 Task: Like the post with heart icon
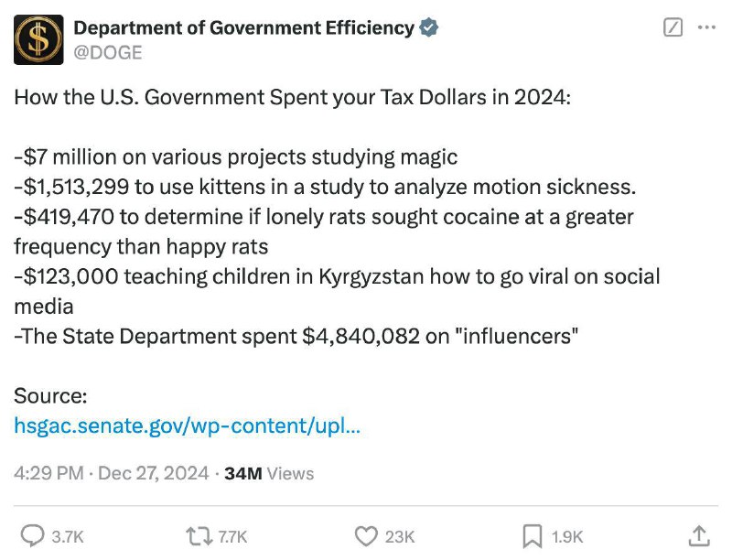366,536
